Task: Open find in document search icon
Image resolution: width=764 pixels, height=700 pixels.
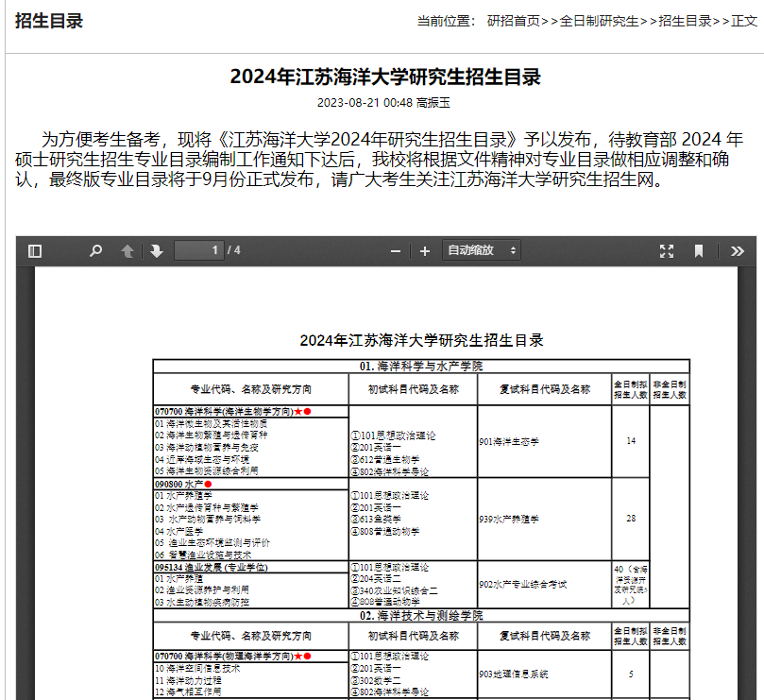Action: click(x=96, y=251)
